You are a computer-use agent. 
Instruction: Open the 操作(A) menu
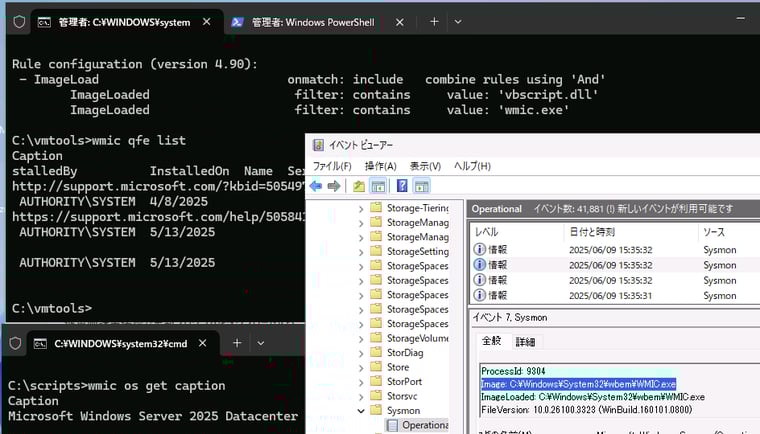(x=380, y=166)
